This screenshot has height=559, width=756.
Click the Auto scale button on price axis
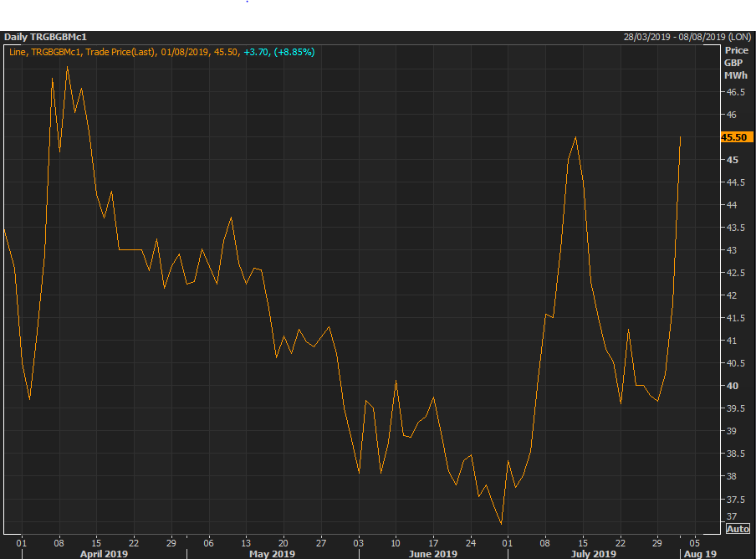[x=737, y=529]
